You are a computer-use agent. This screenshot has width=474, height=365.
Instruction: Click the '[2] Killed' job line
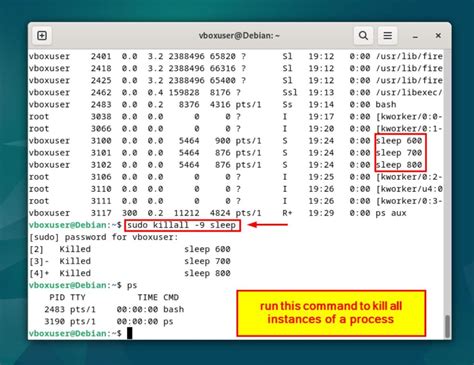[130, 249]
